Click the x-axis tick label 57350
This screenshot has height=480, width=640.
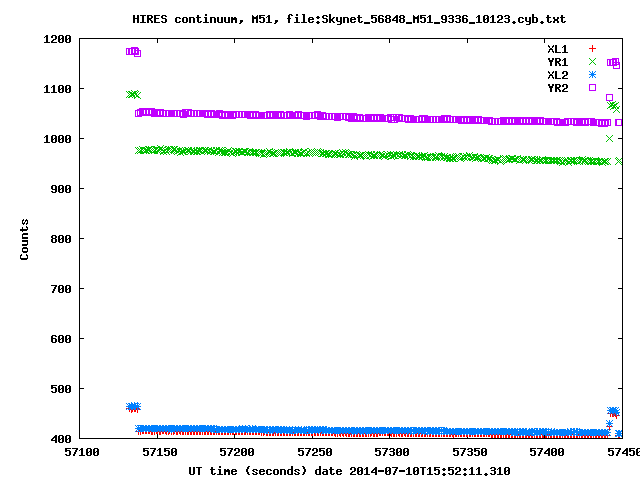469,452
